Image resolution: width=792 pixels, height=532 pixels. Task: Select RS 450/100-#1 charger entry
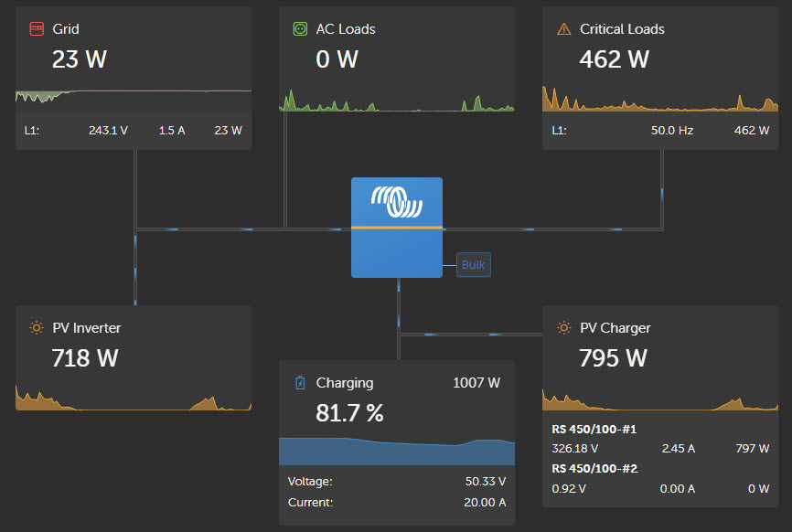[x=660, y=439]
